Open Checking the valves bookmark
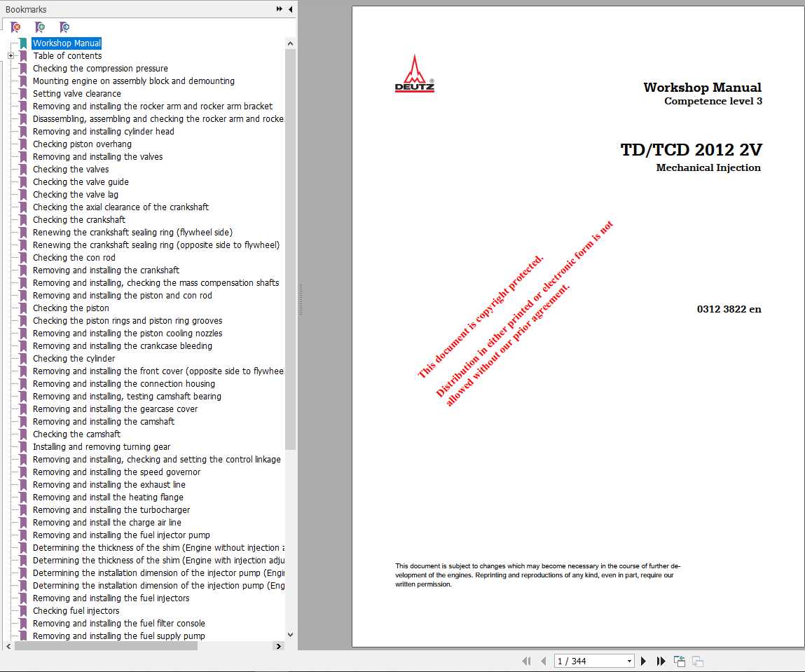805x672 pixels. 71,170
